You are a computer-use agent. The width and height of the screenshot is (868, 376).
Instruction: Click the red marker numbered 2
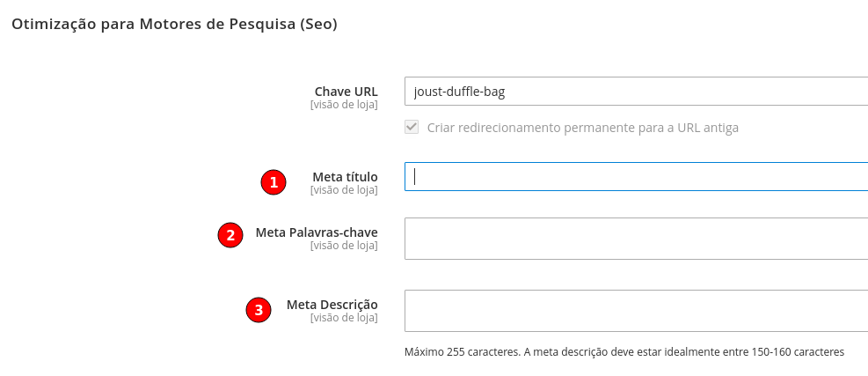pyautogui.click(x=230, y=235)
